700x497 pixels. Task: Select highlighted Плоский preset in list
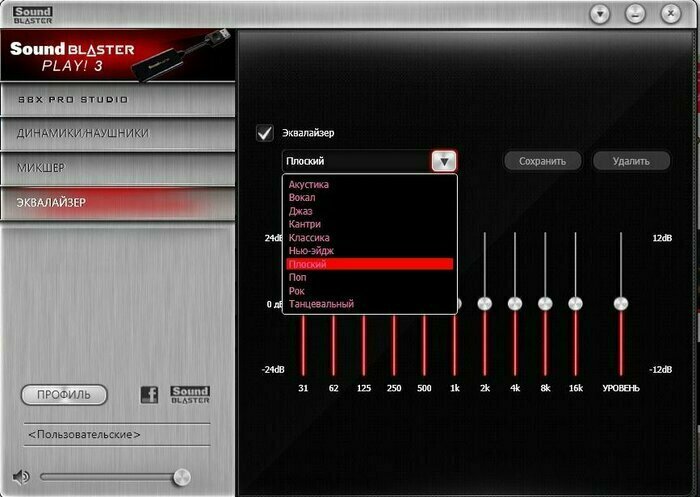(x=370, y=264)
